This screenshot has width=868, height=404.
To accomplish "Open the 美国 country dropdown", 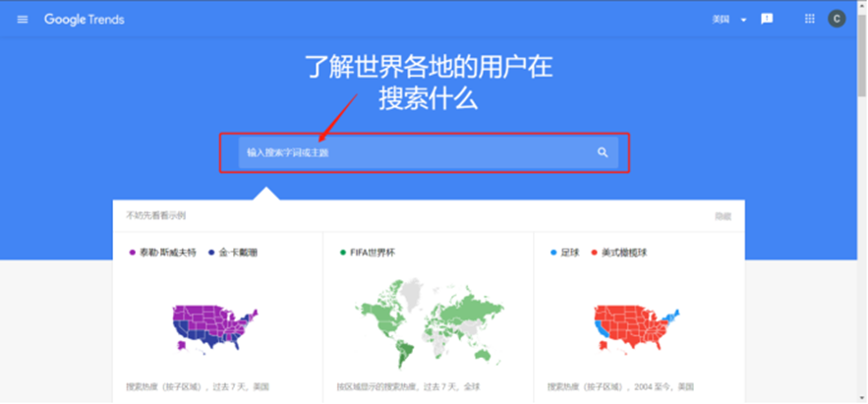I will click(x=729, y=20).
